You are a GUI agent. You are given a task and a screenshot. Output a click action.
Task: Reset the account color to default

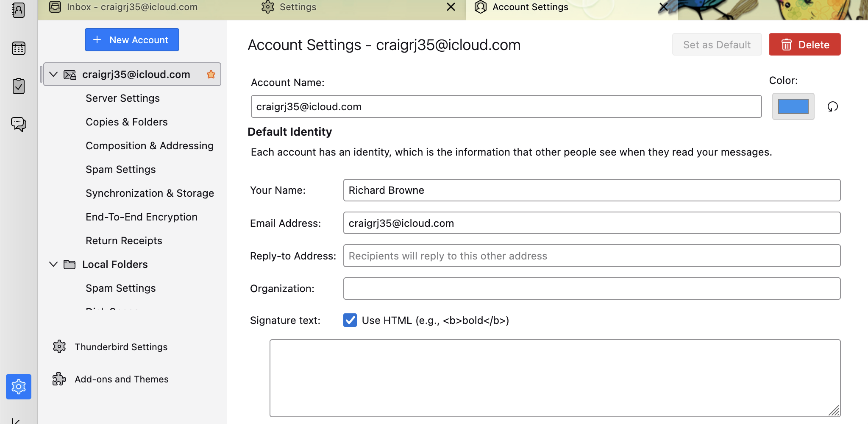click(x=832, y=106)
